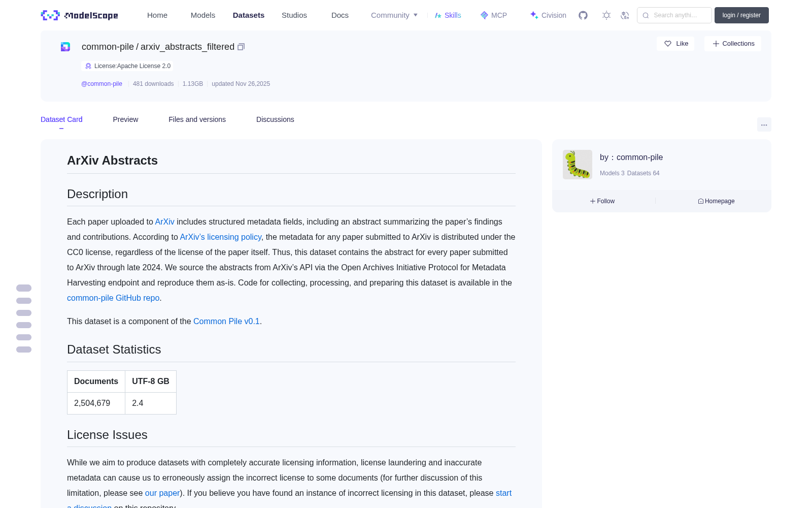Click the Like button
Image resolution: width=812 pixels, height=508 pixels.
(675, 44)
